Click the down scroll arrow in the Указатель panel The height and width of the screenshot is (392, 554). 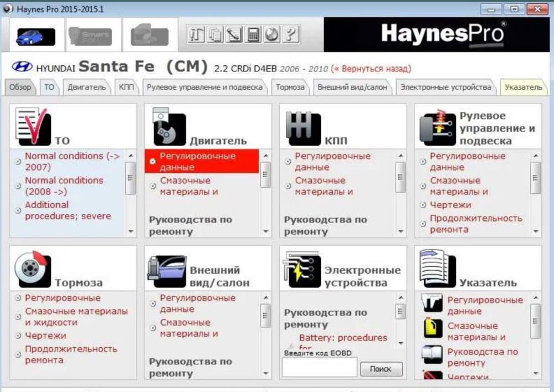click(536, 373)
